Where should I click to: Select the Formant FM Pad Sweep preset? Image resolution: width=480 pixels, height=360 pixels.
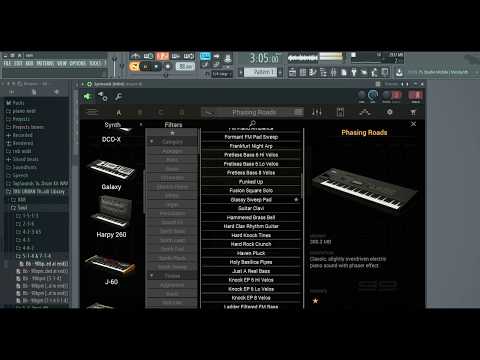[x=251, y=137]
